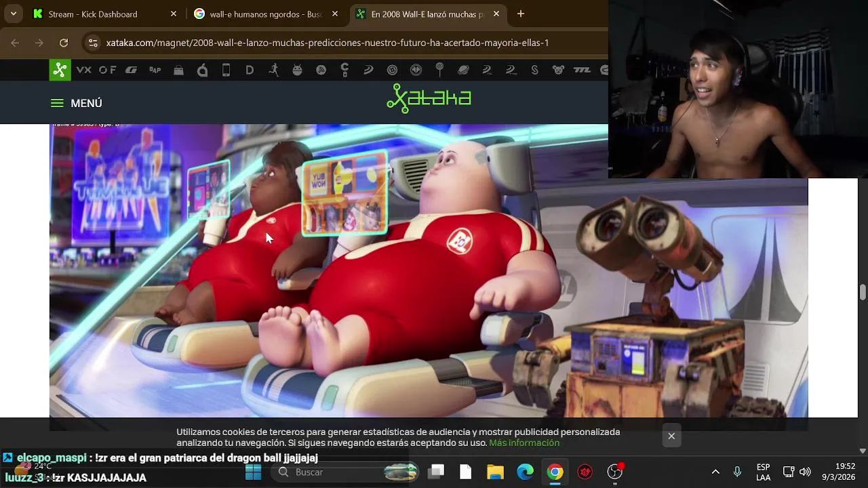Open network and volume quick settings

(797, 472)
